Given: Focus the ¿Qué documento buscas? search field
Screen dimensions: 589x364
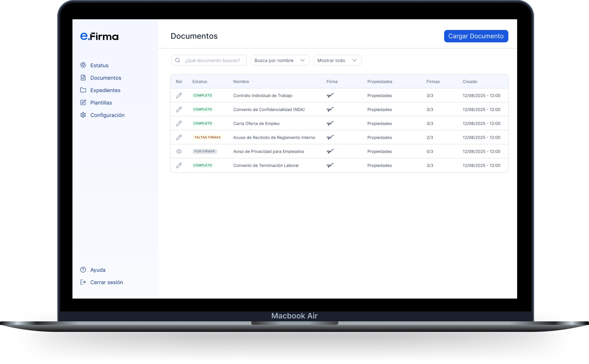Looking at the screenshot, I should point(212,60).
